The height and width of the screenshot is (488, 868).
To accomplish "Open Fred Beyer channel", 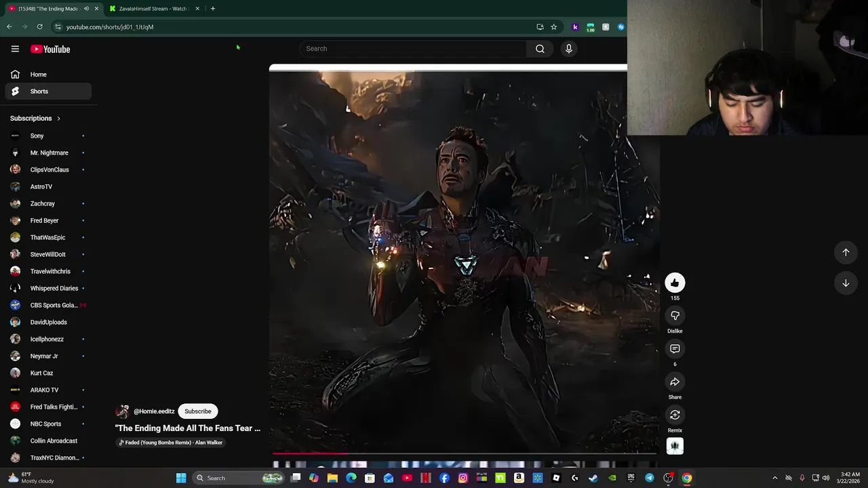I will pyautogui.click(x=48, y=220).
